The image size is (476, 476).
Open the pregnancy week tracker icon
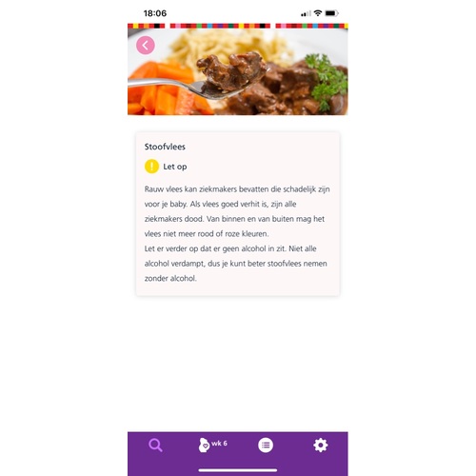click(204, 445)
